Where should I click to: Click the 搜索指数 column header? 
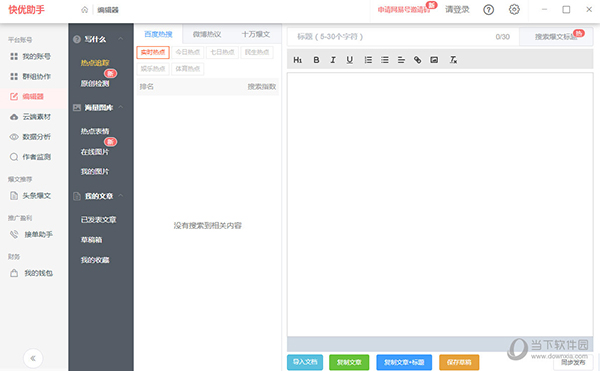coord(262,87)
